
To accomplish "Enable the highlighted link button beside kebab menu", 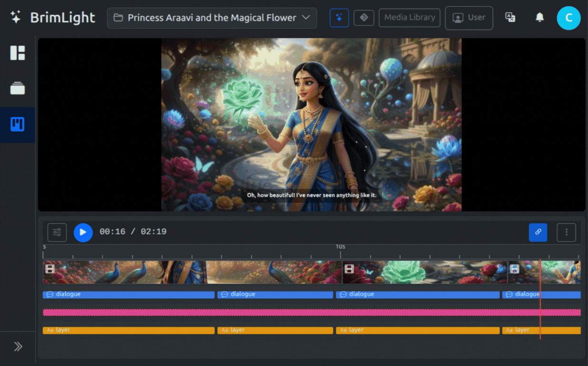I will coord(538,232).
